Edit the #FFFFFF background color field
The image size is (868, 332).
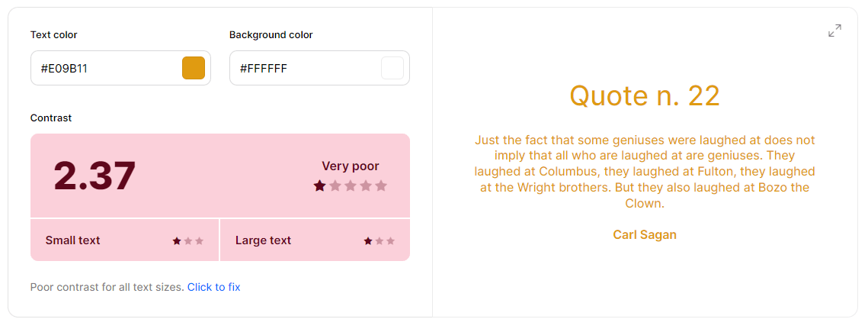point(319,68)
